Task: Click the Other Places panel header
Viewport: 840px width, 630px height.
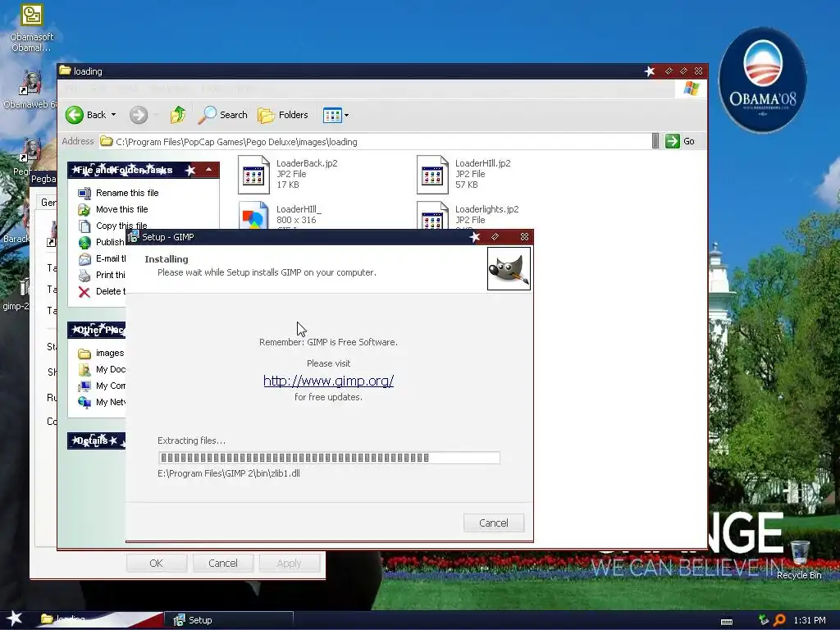Action: (x=97, y=330)
